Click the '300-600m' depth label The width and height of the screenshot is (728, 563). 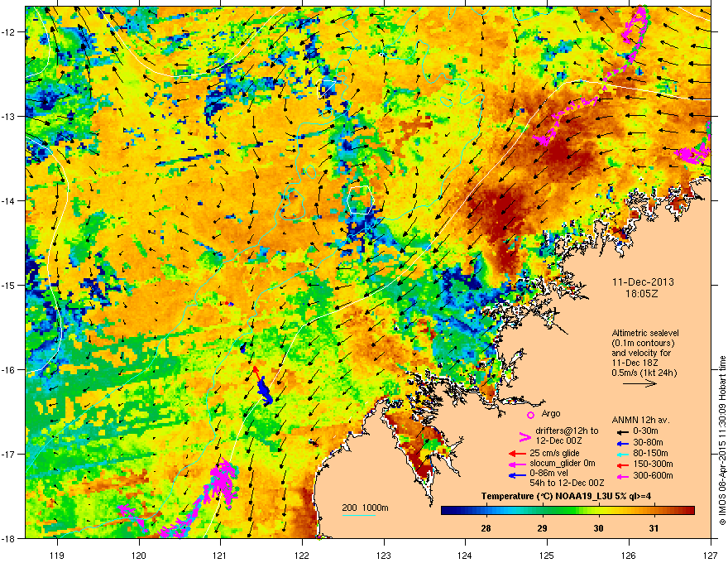[x=653, y=476]
